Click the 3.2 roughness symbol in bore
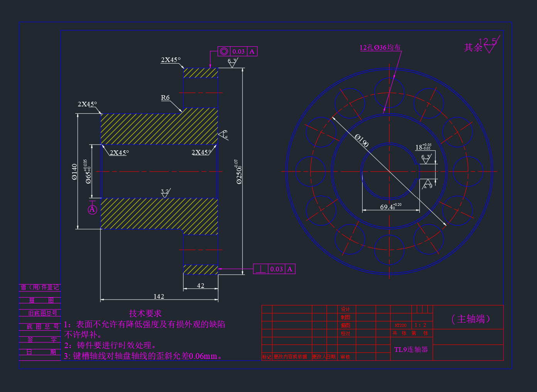 click(x=165, y=193)
